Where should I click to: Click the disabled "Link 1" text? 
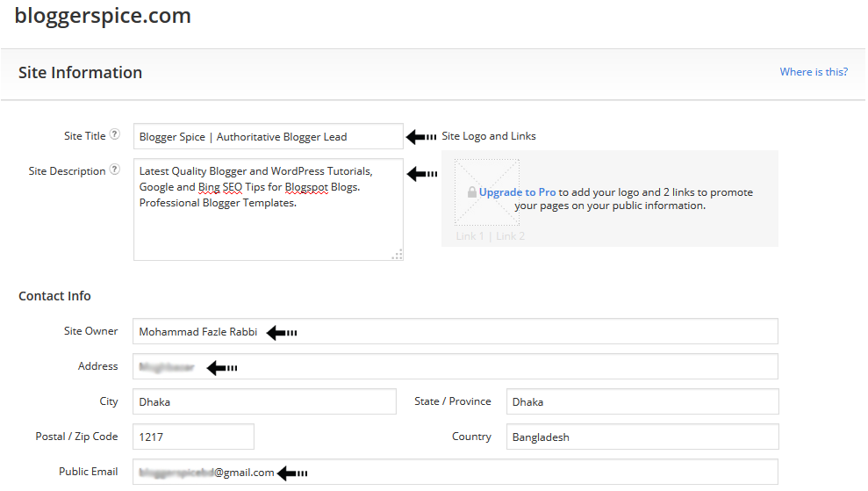(470, 236)
